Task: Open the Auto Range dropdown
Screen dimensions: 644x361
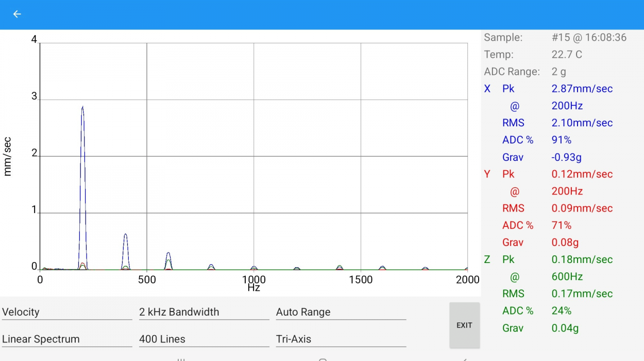Action: point(341,312)
